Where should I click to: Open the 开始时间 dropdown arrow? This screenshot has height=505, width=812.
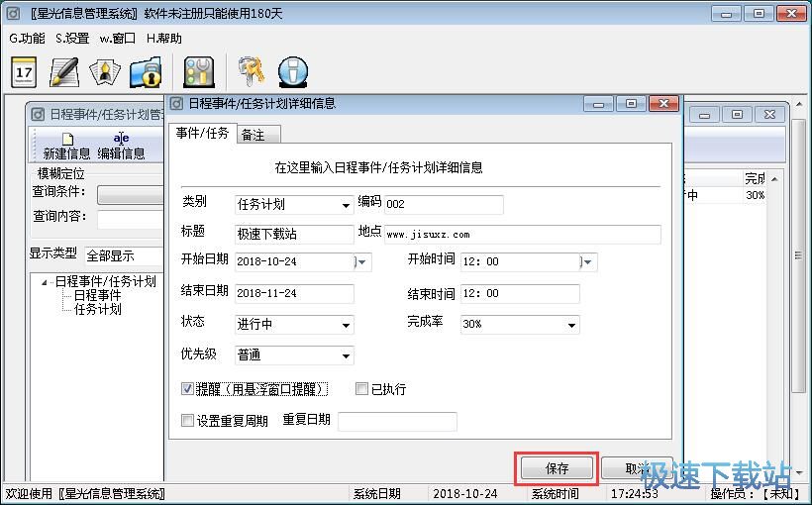pyautogui.click(x=588, y=262)
